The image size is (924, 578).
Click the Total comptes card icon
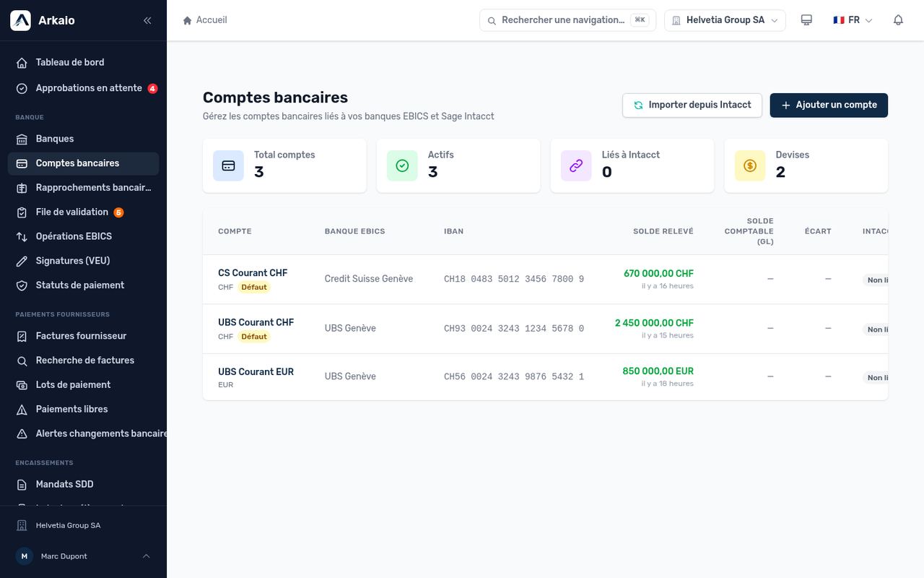(228, 165)
